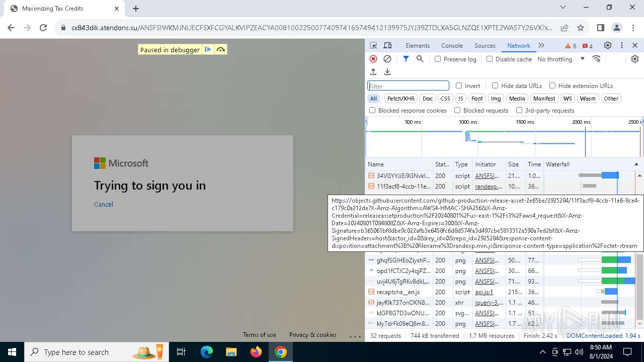This screenshot has height=362, width=644.
Task: Share this page icon
Action: 565,28
